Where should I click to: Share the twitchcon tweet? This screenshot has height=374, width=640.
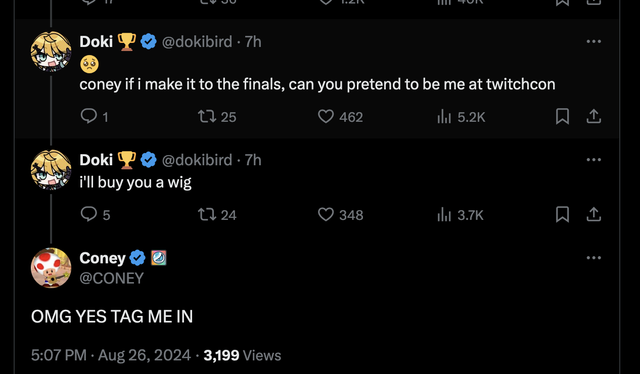(x=593, y=116)
